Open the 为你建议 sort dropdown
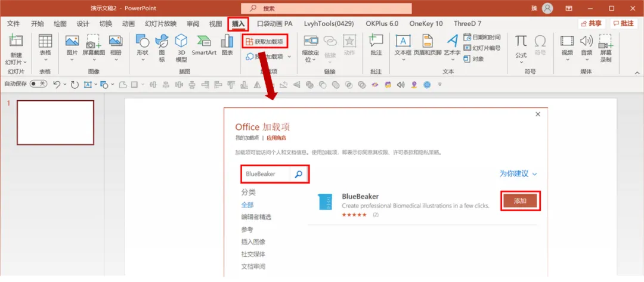 518,173
